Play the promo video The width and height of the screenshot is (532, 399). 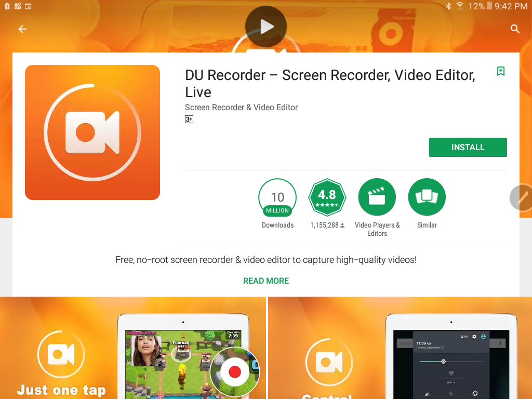click(266, 26)
